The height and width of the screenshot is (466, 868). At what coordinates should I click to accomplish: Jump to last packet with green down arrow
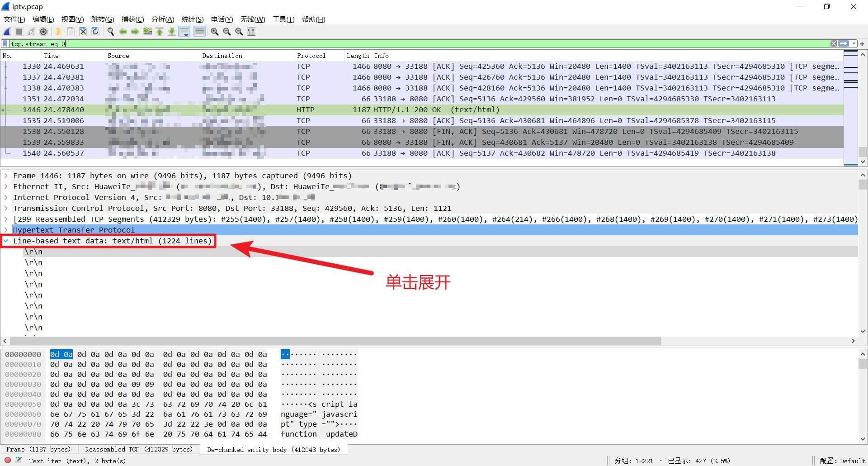click(172, 32)
